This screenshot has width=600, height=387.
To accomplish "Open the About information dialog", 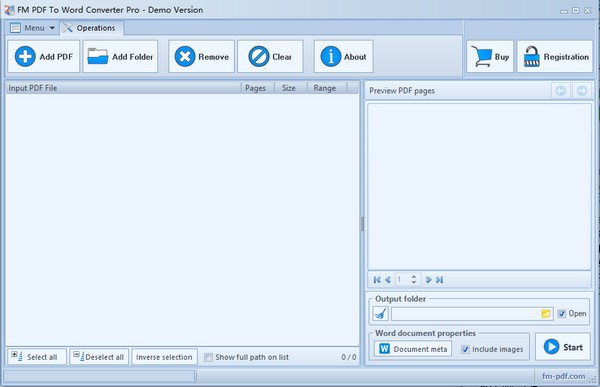I will point(344,57).
